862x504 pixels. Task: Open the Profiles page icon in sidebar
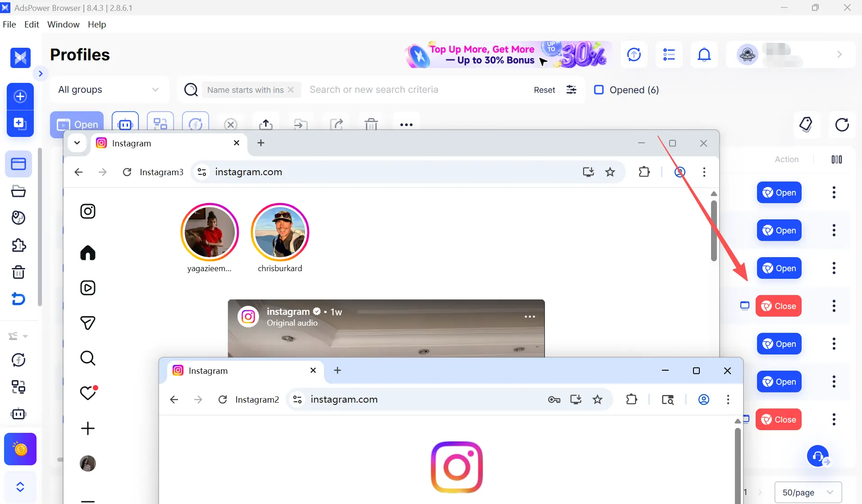point(18,164)
